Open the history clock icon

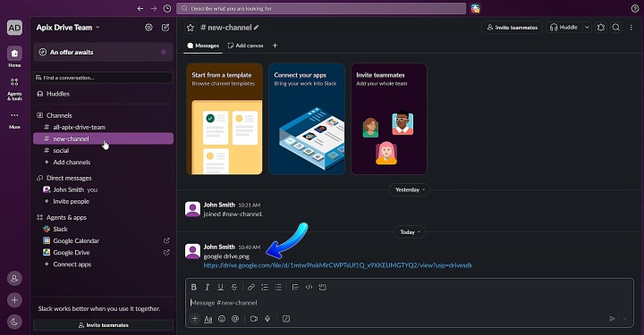tap(167, 8)
